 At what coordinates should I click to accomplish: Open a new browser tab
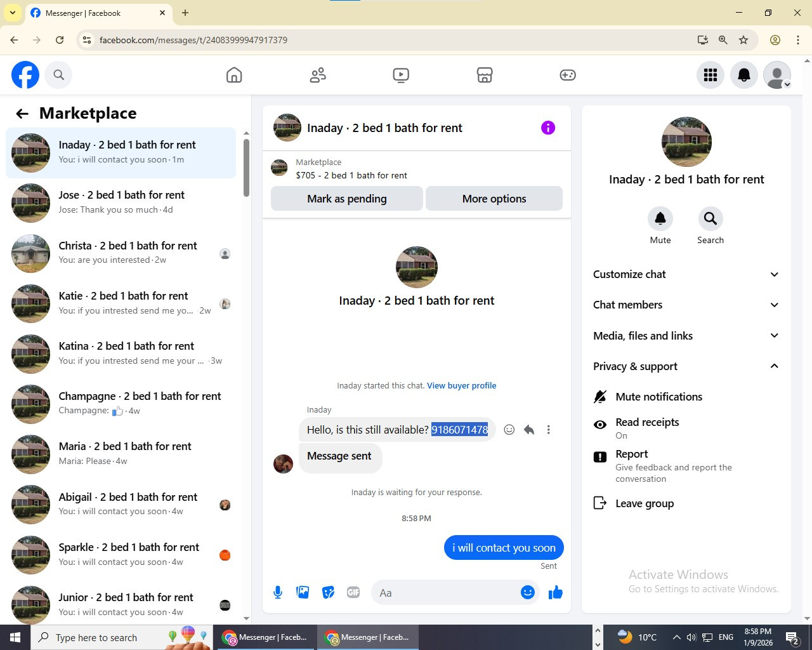[x=185, y=13]
